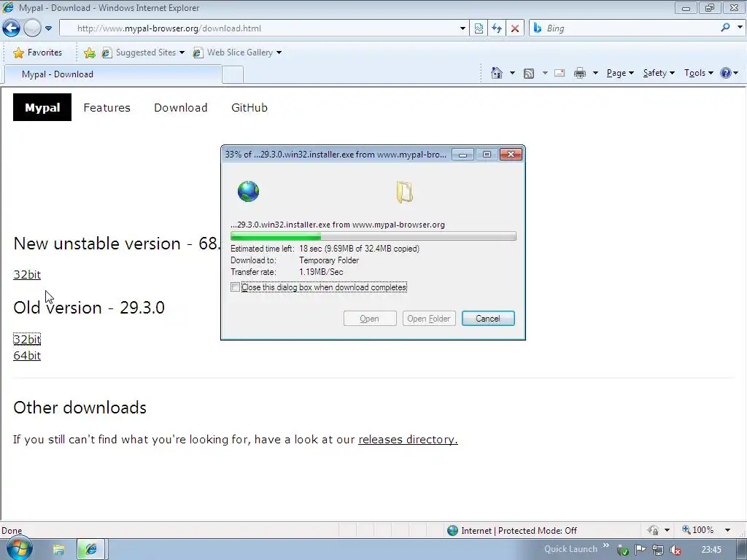Image resolution: width=747 pixels, height=560 pixels.
Task: Open the Favorites star button
Action: (38, 52)
